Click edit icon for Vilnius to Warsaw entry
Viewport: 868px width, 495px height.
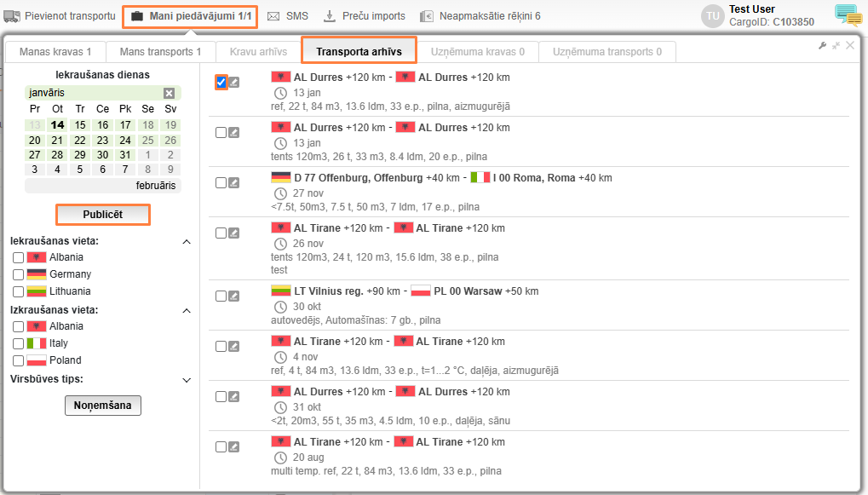(x=234, y=296)
